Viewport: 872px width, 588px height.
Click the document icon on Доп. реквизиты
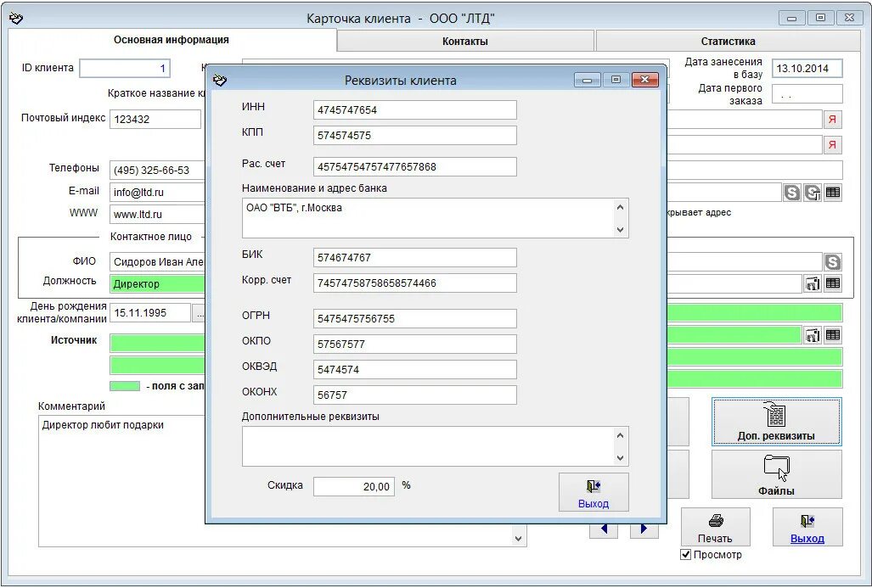click(774, 415)
